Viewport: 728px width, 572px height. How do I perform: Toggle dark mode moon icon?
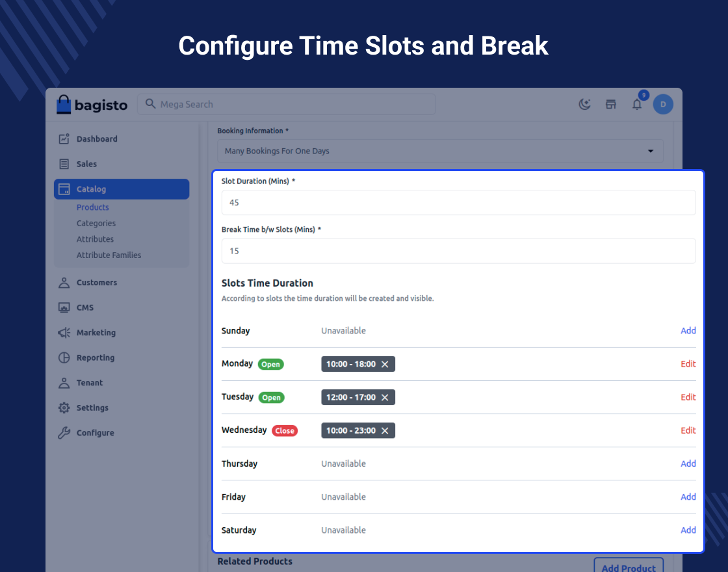tap(584, 105)
